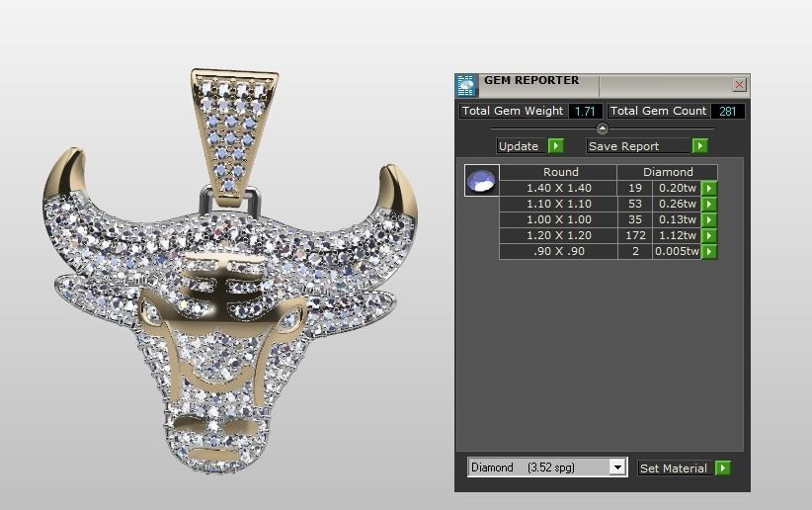Click the 0.20tw weight cell
Viewport: 812px width, 510px height.
pos(677,188)
